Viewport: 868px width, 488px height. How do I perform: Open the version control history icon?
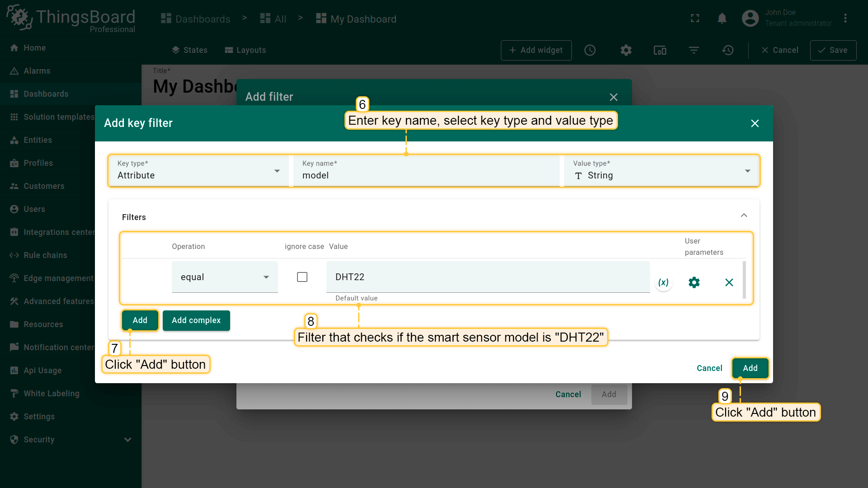click(x=727, y=50)
